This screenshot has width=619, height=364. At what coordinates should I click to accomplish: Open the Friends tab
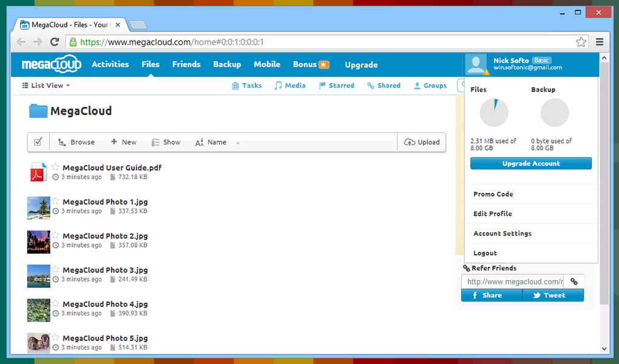[186, 64]
